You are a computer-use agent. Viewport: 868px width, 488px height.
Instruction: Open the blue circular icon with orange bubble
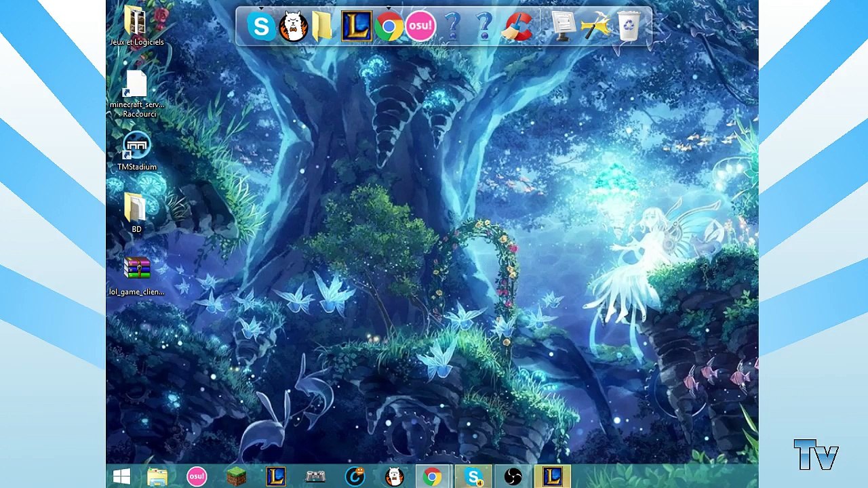[x=355, y=476]
